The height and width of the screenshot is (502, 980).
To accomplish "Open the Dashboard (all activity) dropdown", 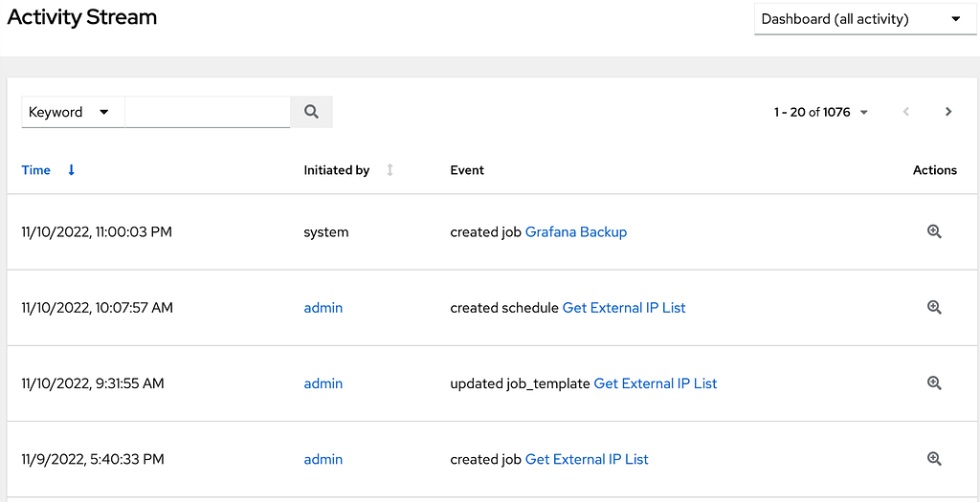I will [865, 19].
